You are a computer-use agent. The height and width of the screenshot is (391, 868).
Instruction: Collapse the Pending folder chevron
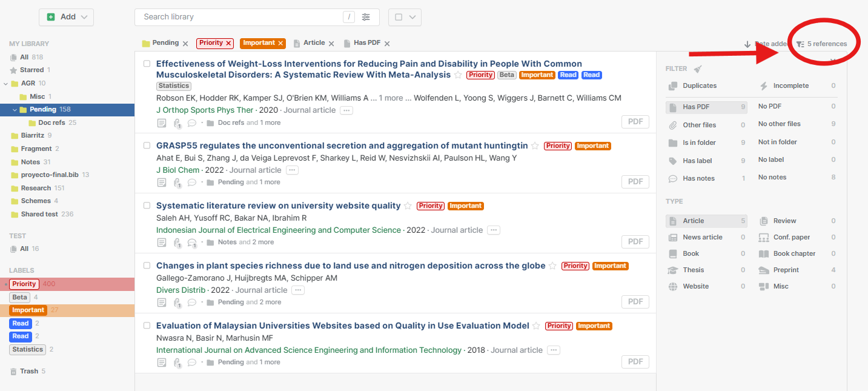(15, 110)
